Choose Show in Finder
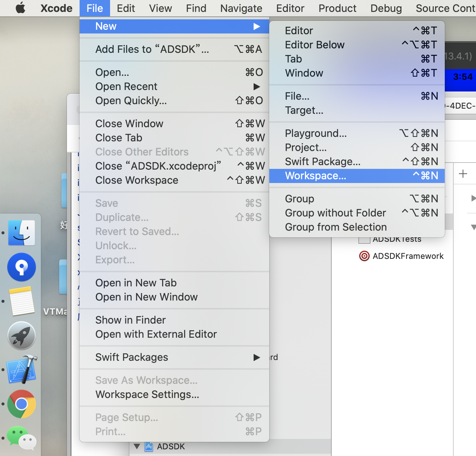This screenshot has height=456, width=476. click(x=174, y=320)
